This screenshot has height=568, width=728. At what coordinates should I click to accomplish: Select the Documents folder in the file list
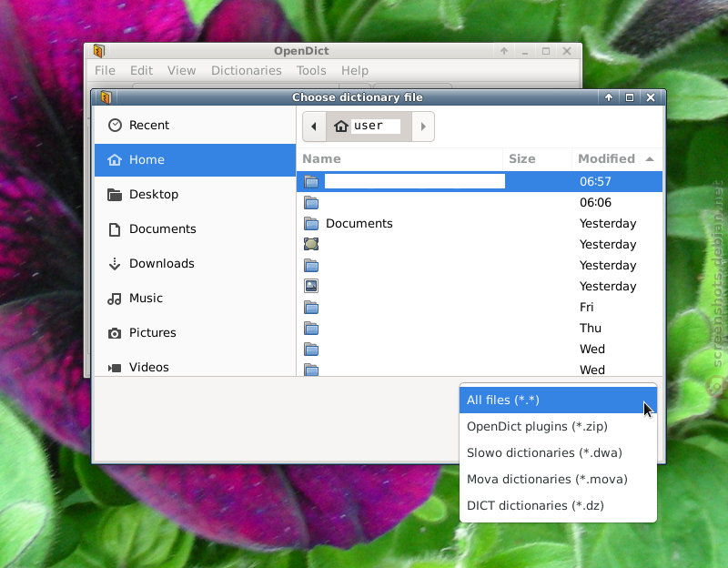point(480,223)
